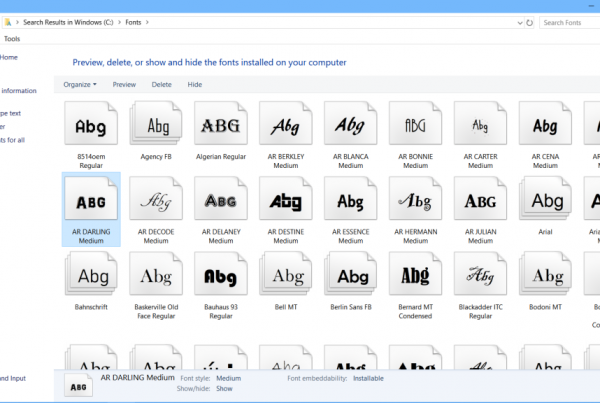Select the AR BLANCA Medium font icon
The image size is (600, 403).
tap(351, 123)
